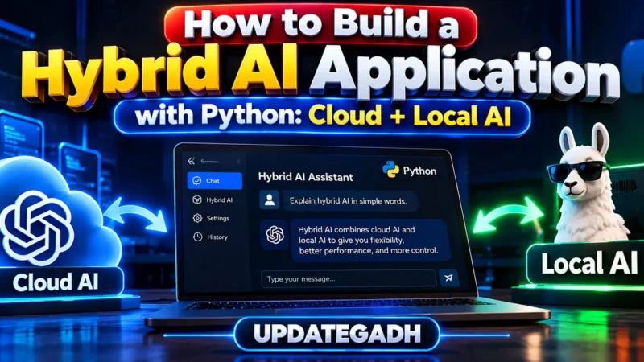Viewport: 644px width, 362px height.
Task: Click the large OpenAI logo on cloud
Action: (38, 228)
